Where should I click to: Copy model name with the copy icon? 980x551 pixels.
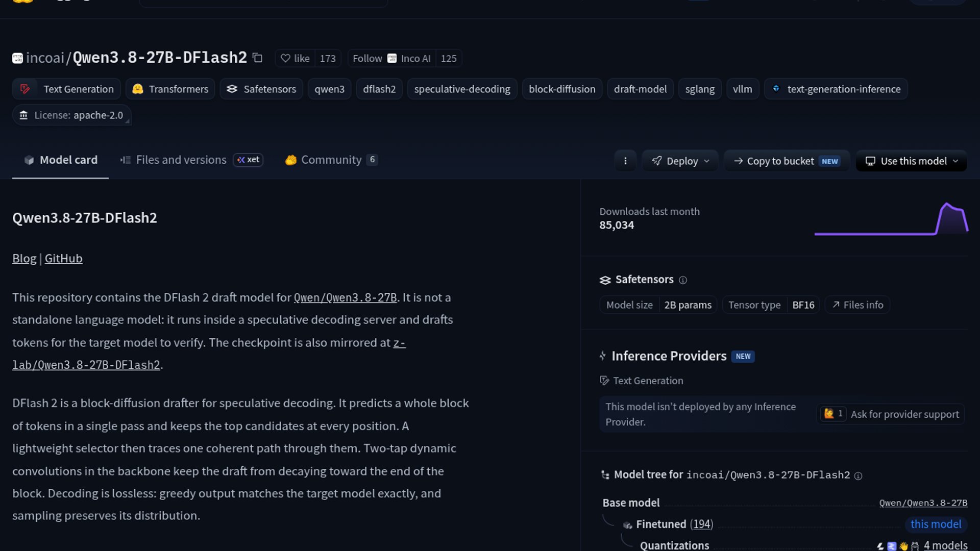258,58
